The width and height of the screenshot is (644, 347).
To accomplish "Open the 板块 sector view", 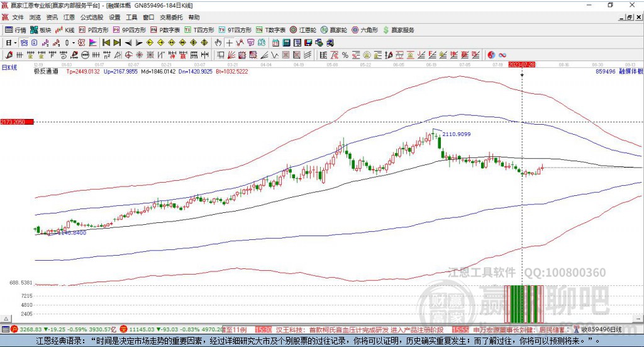I will pyautogui.click(x=41, y=30).
